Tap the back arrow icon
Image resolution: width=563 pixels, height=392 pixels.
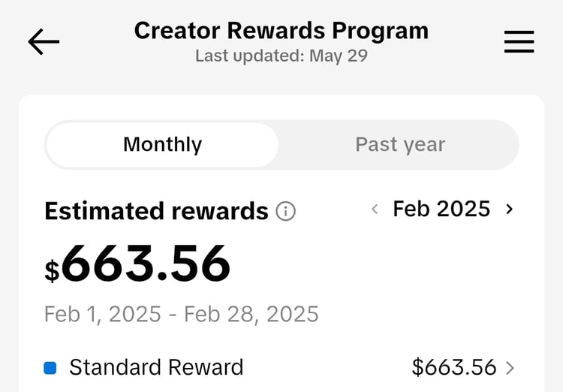click(44, 42)
